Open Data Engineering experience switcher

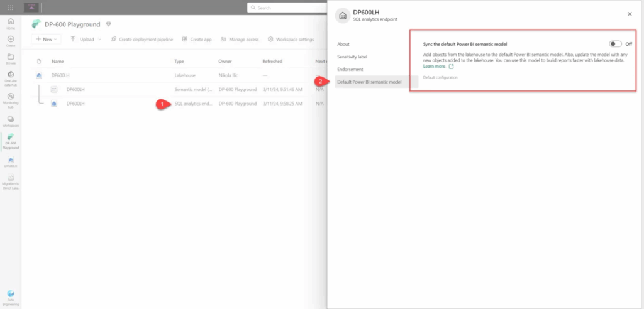coord(11,298)
